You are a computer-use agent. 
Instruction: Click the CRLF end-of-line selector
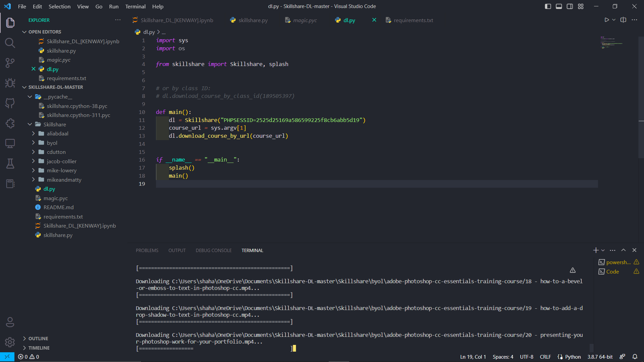545,357
